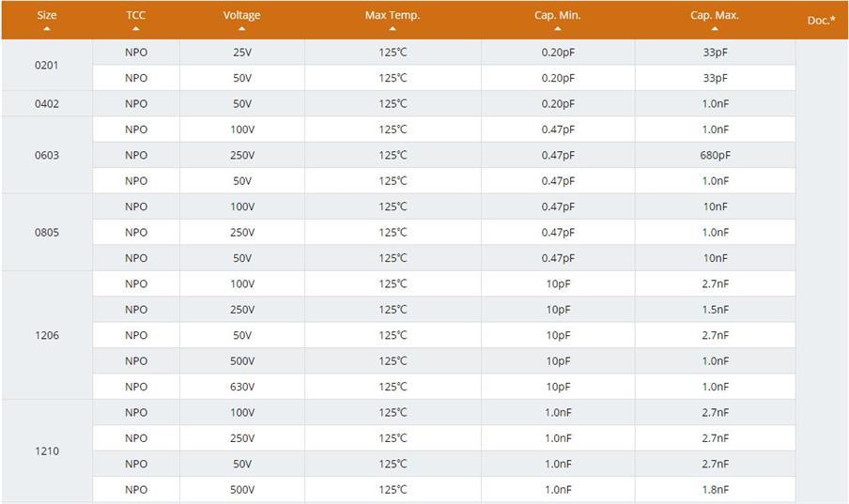Click the sort arrow under Size
Image resolution: width=849 pixels, height=504 pixels.
click(x=47, y=29)
